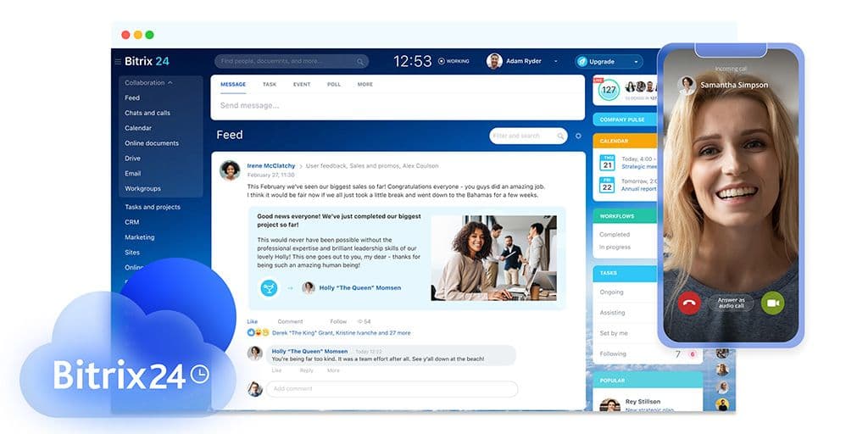Image resolution: width=868 pixels, height=434 pixels.
Task: Click the magnifier in Filter and search
Action: (x=559, y=136)
